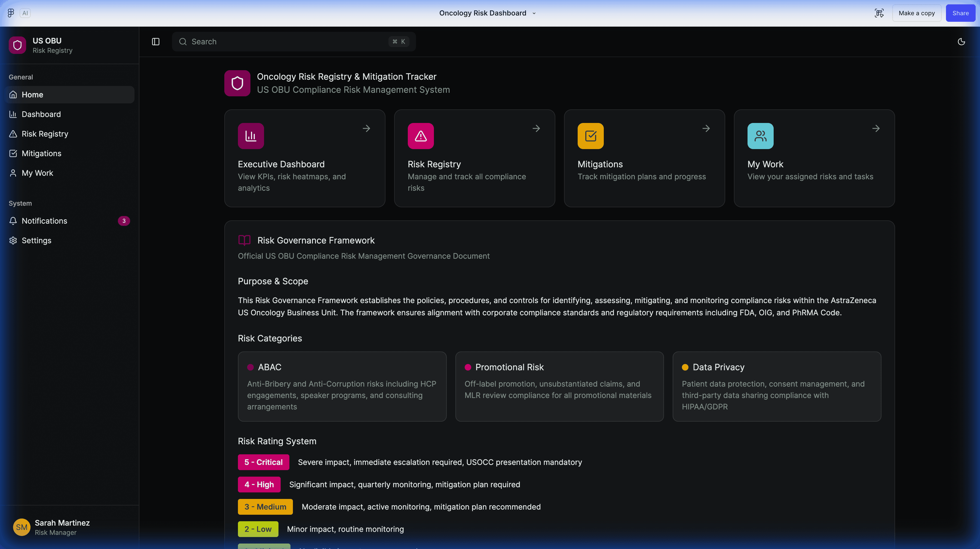
Task: Click the Risk Registry warning triangle icon
Action: (420, 136)
